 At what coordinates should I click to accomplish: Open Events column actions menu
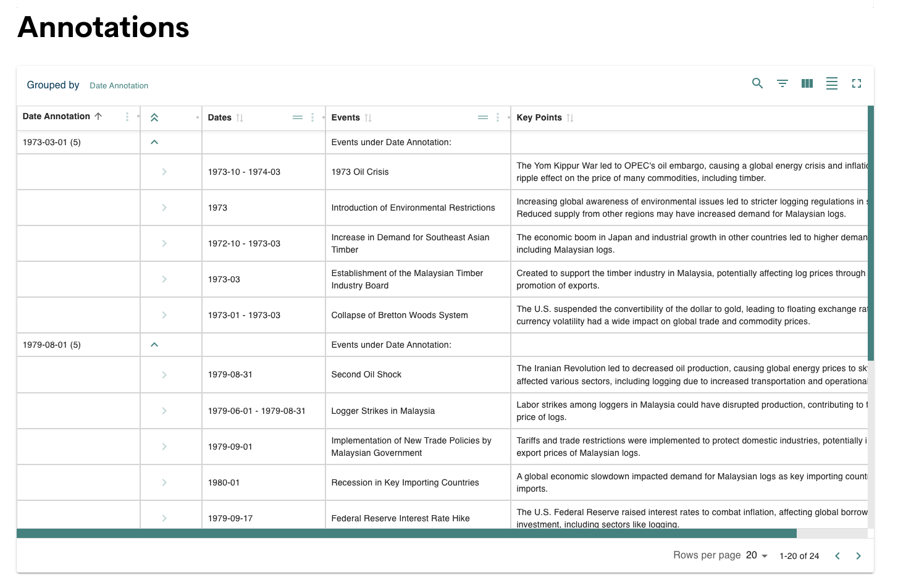[498, 117]
